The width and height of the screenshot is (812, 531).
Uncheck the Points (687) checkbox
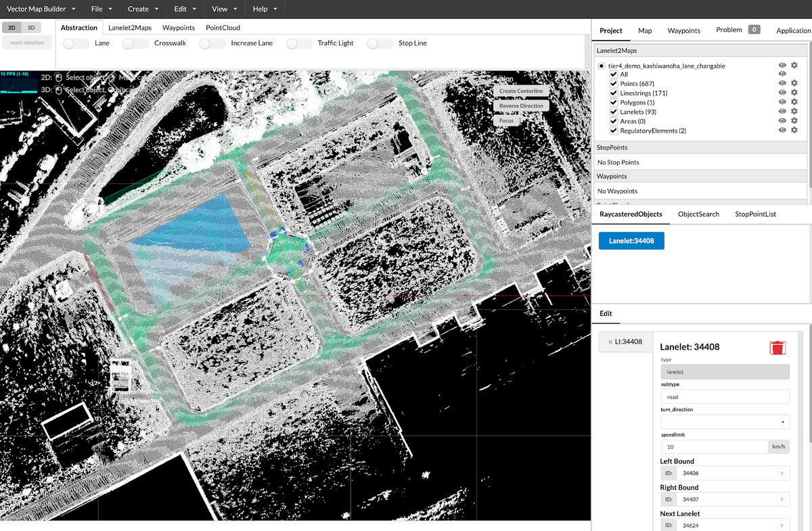click(614, 84)
